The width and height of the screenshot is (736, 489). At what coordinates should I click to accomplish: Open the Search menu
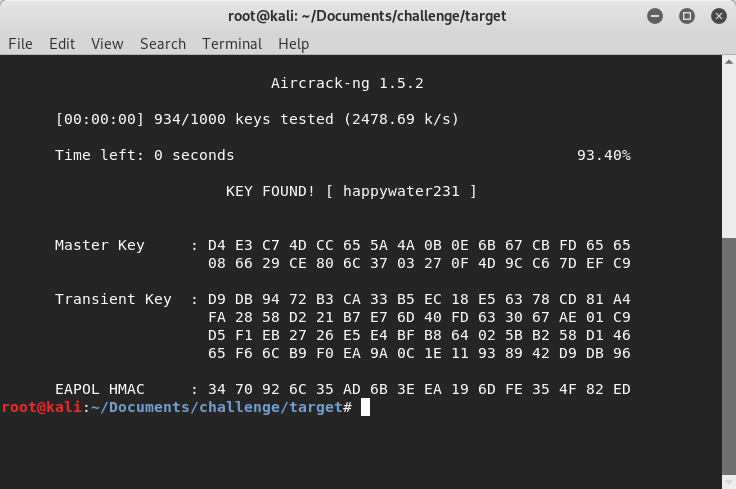tap(163, 44)
